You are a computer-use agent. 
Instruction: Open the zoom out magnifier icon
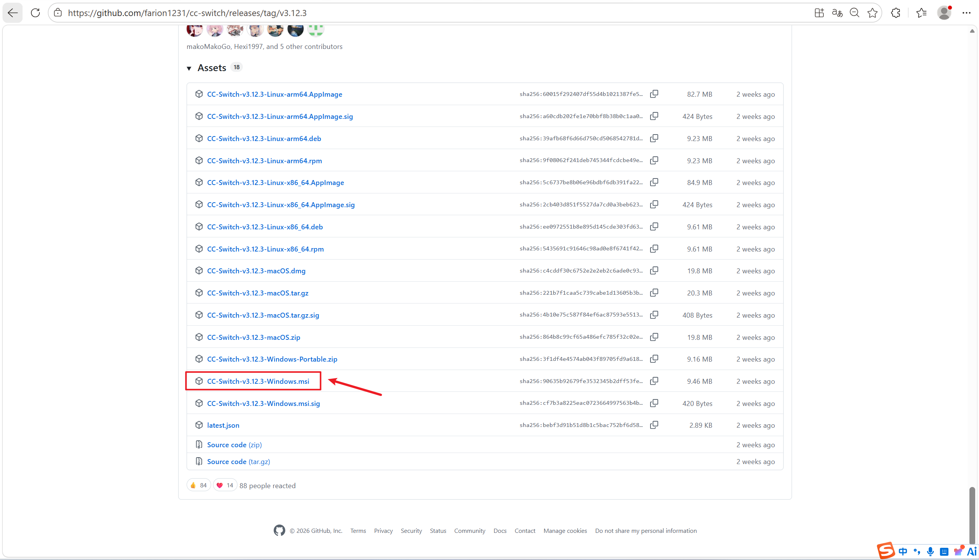coord(855,13)
